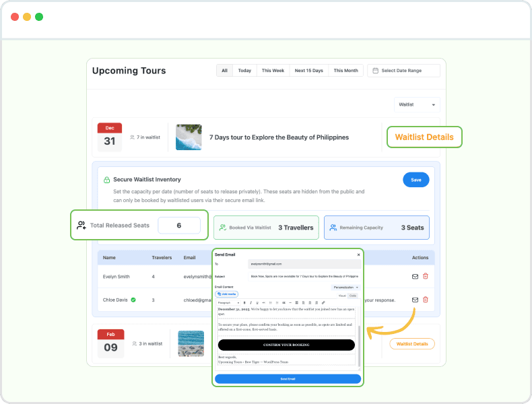Viewport: 532px width, 404px height.
Task: Click the Total Released Seats person icon
Action: point(81,226)
